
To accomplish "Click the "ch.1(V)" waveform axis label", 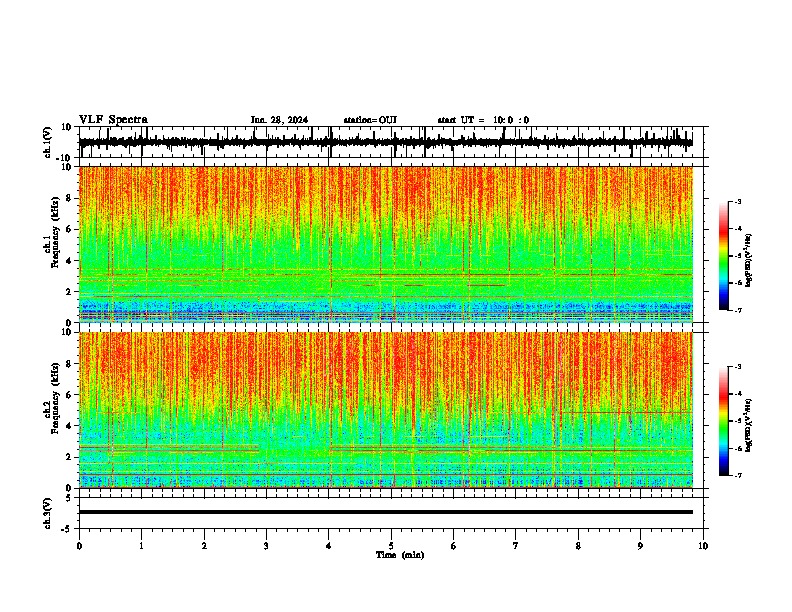I will pyautogui.click(x=48, y=142).
